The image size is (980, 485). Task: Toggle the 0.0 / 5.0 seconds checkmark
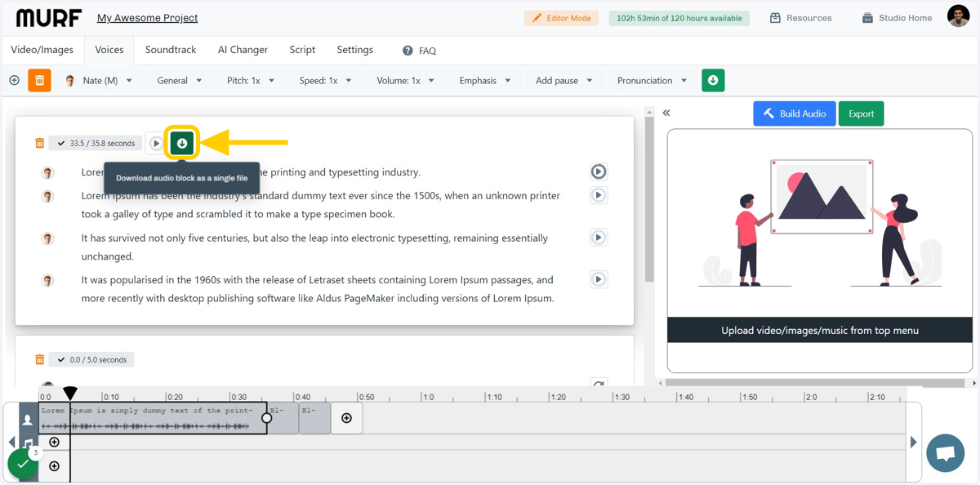tap(61, 360)
